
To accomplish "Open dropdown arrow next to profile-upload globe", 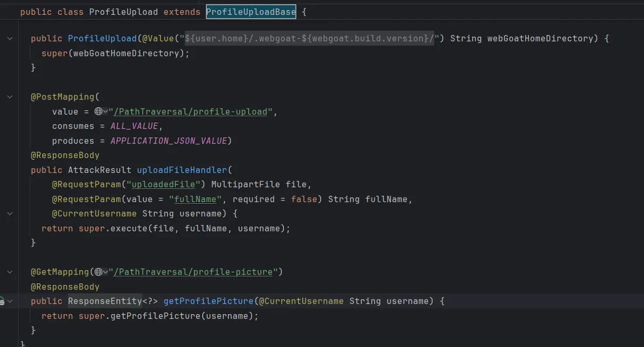I will pyautogui.click(x=105, y=111).
